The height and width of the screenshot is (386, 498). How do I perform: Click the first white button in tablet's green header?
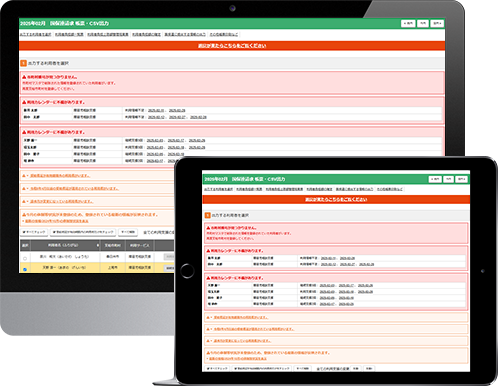[435, 179]
